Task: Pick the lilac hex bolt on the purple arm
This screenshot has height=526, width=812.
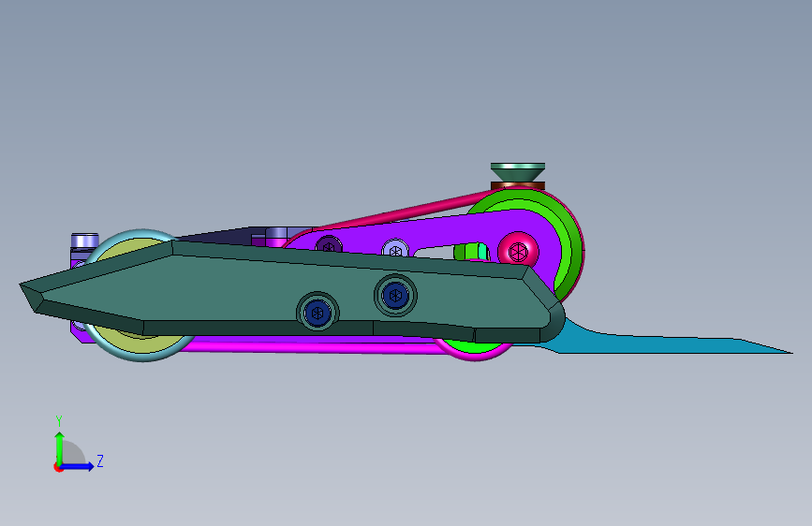Action: point(395,249)
